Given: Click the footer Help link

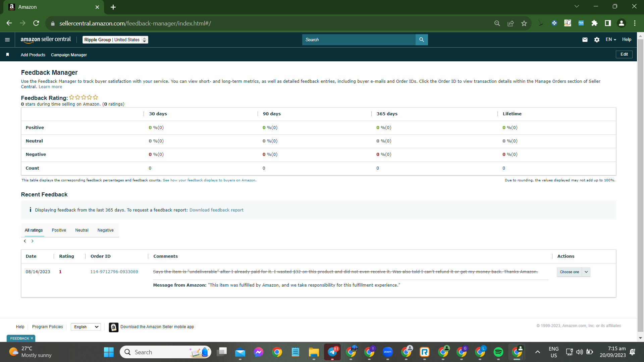Looking at the screenshot, I should point(20,327).
